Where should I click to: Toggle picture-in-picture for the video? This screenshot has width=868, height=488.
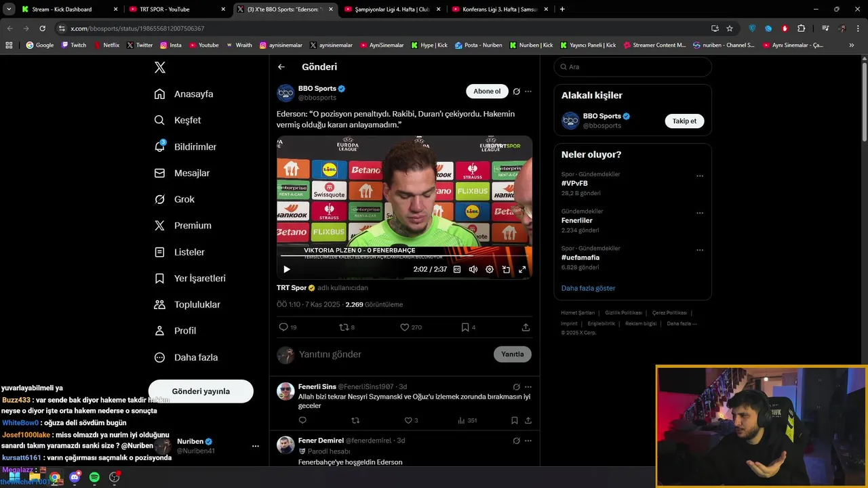(x=506, y=269)
